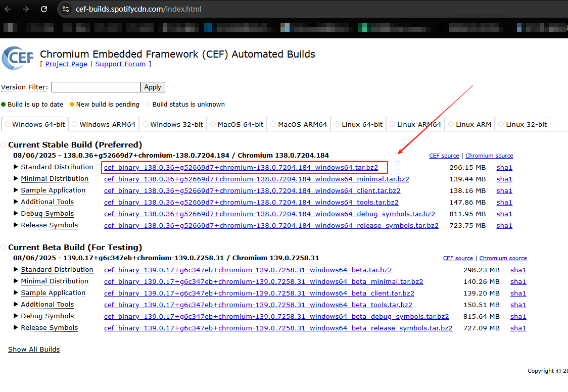Open the Project Page link
Viewport: 568px width, 392px height.
click(66, 64)
